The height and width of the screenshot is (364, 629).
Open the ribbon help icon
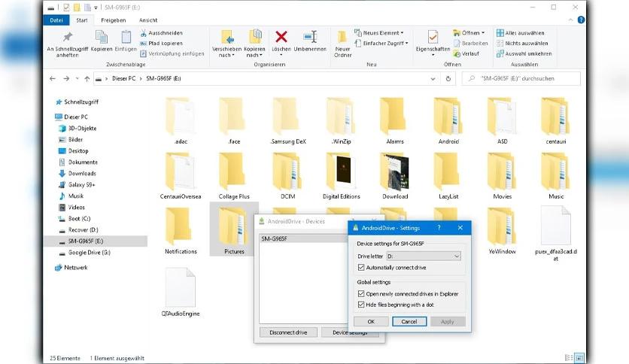[581, 20]
